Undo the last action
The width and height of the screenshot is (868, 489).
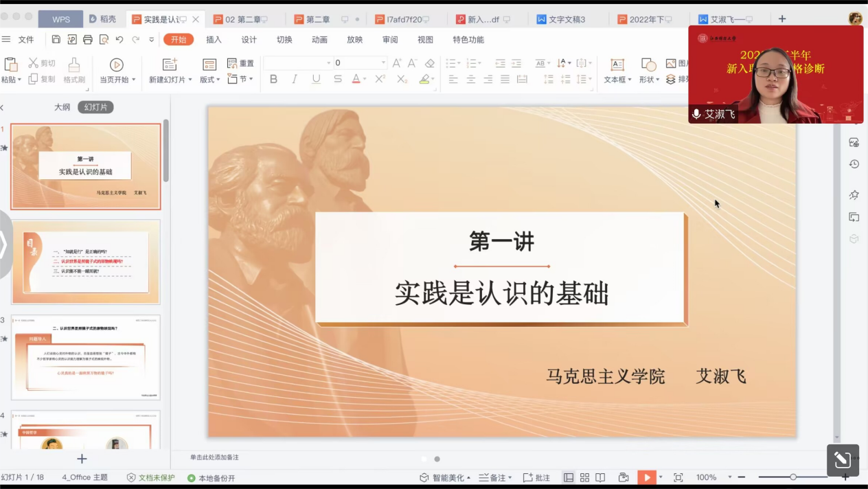coord(119,40)
